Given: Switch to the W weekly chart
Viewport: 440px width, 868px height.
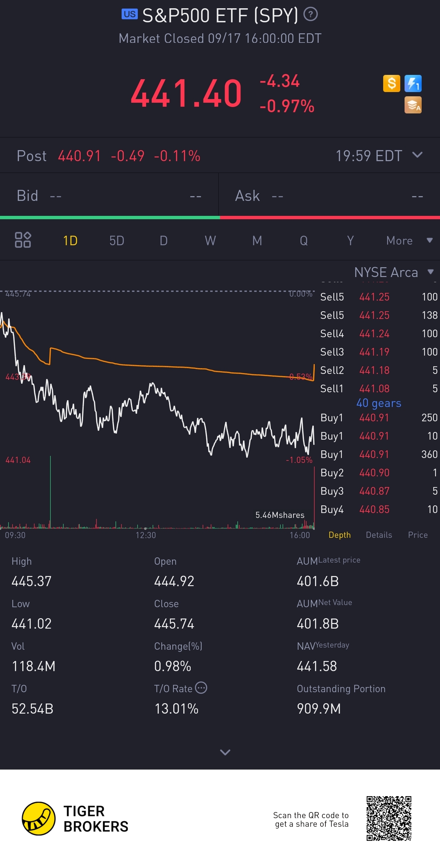Looking at the screenshot, I should coord(211,241).
